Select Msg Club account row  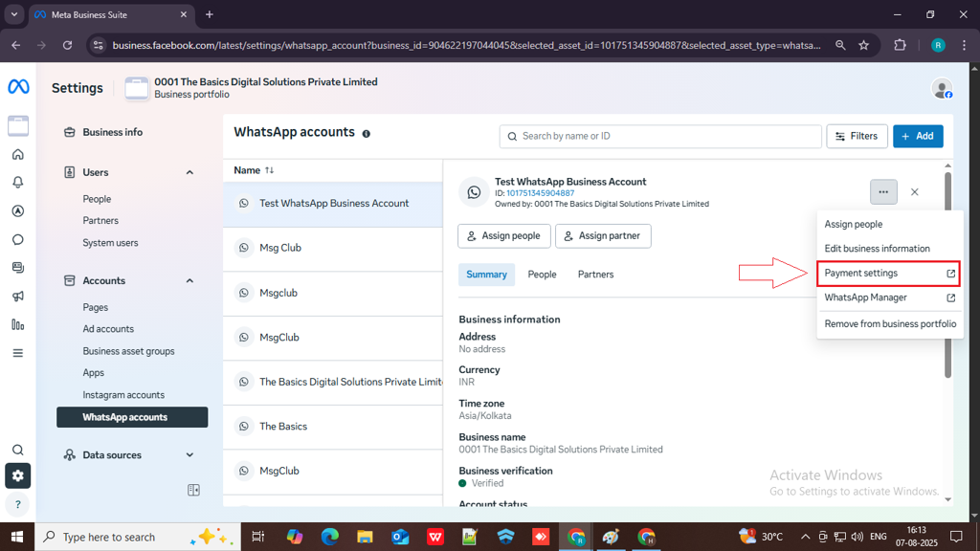[x=333, y=248]
